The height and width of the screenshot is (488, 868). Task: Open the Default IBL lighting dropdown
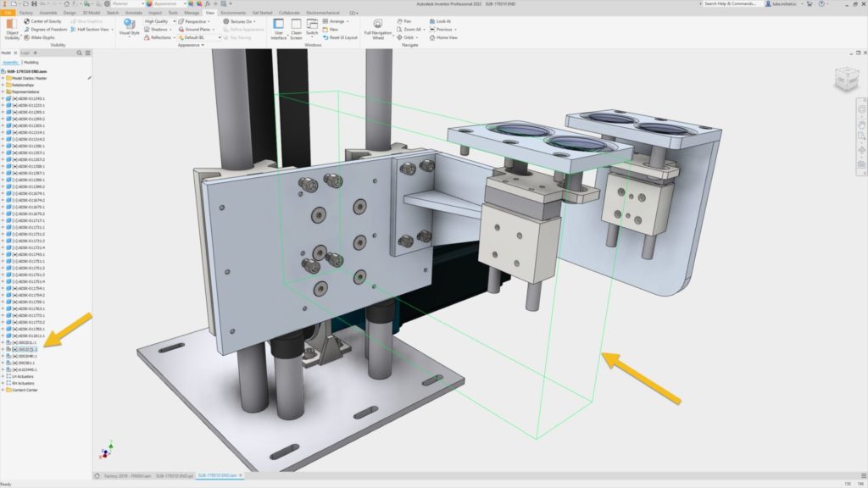199,37
